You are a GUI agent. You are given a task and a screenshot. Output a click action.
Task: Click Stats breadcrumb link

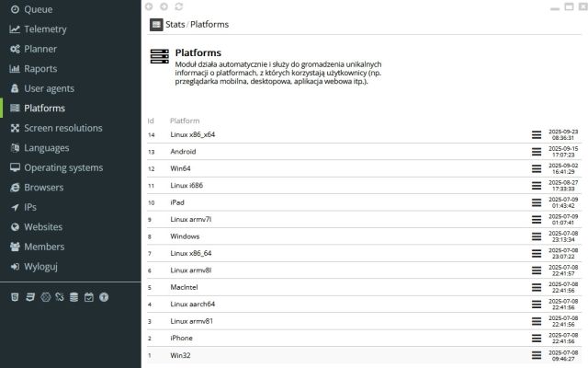[175, 25]
